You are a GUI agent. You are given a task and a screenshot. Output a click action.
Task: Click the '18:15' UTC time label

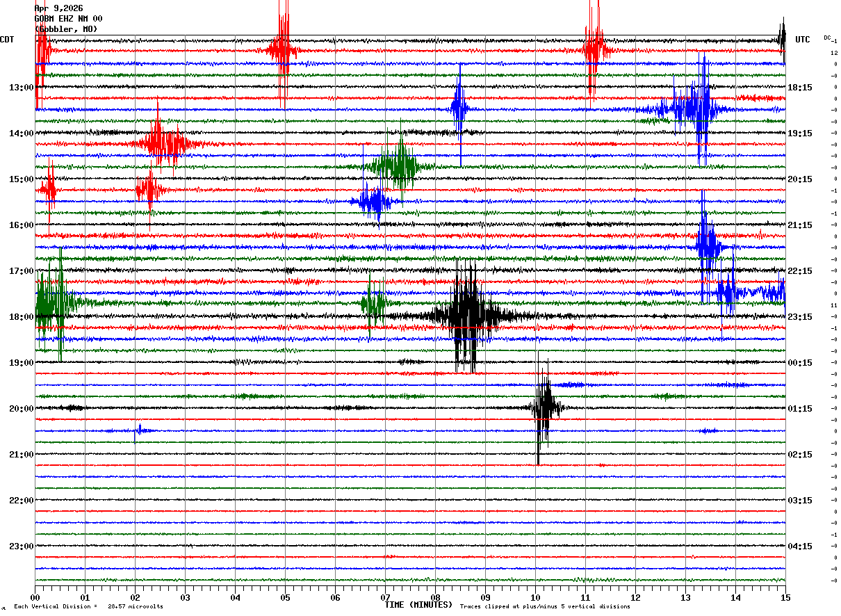click(800, 88)
